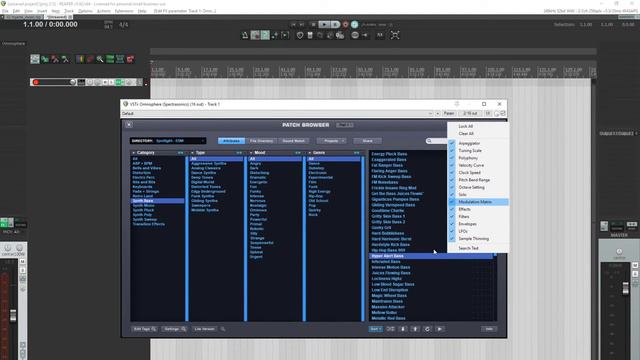Switch to the Attributes tab
Image resolution: width=640 pixels, height=360 pixels.
(x=231, y=141)
